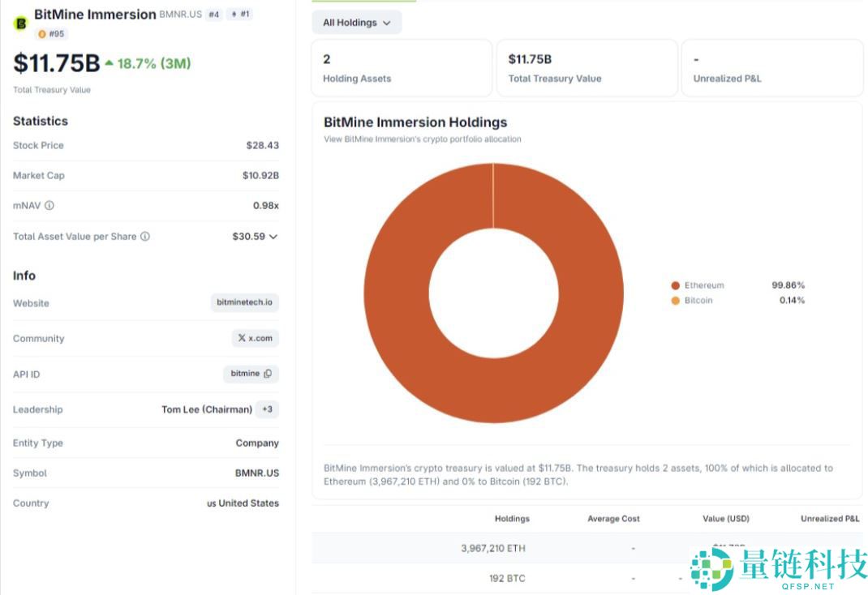Select the 192 BTC holdings row

point(587,579)
